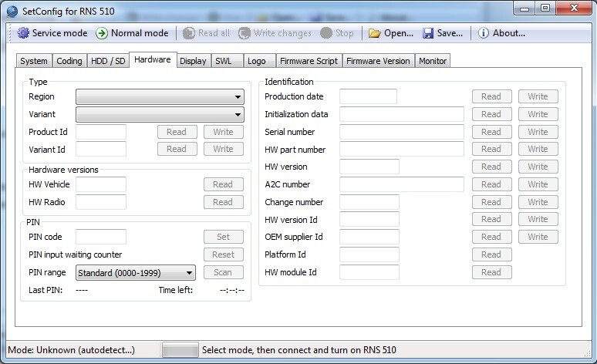Click the HW Vehicle input field
The height and width of the screenshot is (364, 597).
point(101,184)
